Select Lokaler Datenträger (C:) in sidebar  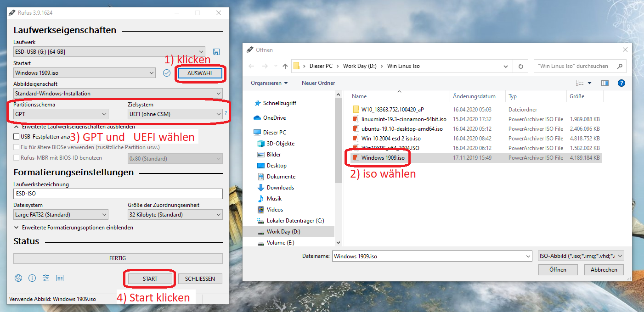click(x=295, y=221)
